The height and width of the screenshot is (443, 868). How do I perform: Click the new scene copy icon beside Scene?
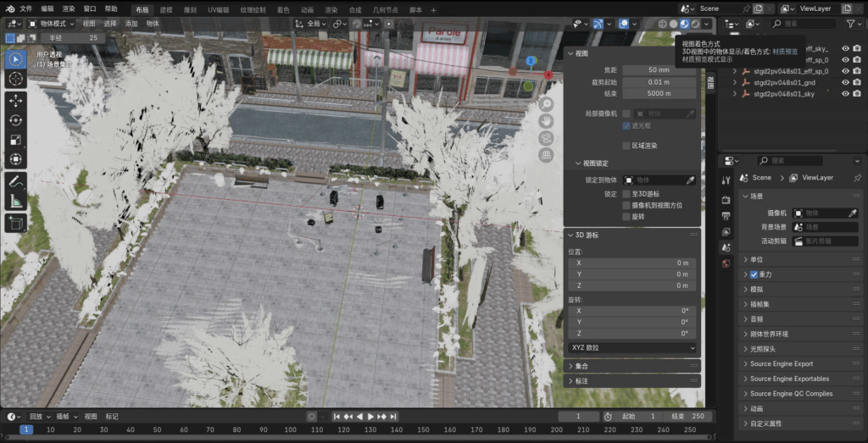pyautogui.click(x=759, y=8)
